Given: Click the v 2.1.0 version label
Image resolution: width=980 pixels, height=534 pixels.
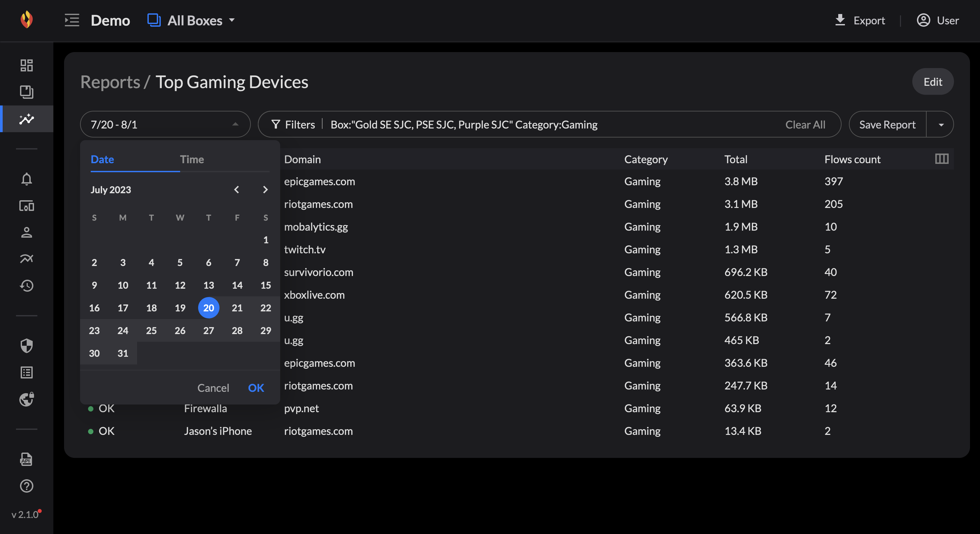Looking at the screenshot, I should [25, 514].
